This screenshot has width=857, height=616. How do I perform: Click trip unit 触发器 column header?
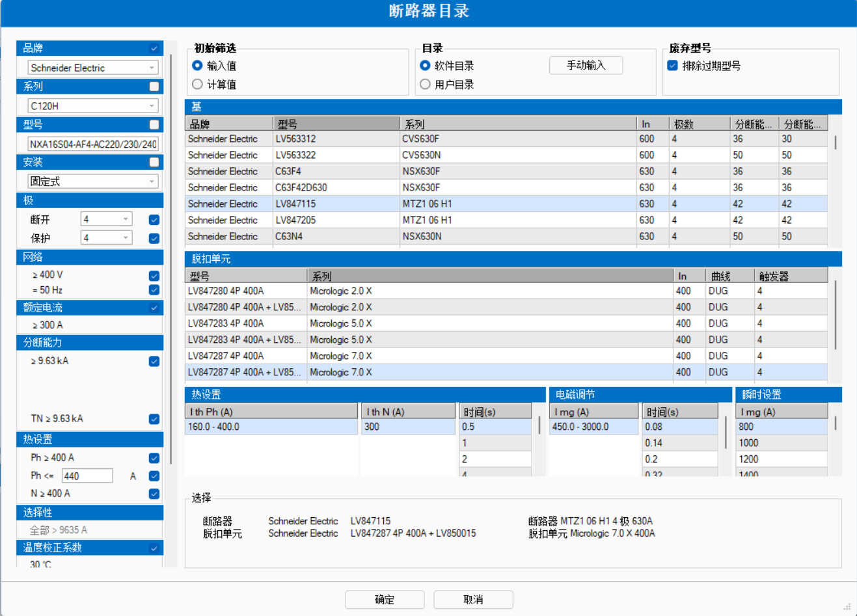[791, 276]
